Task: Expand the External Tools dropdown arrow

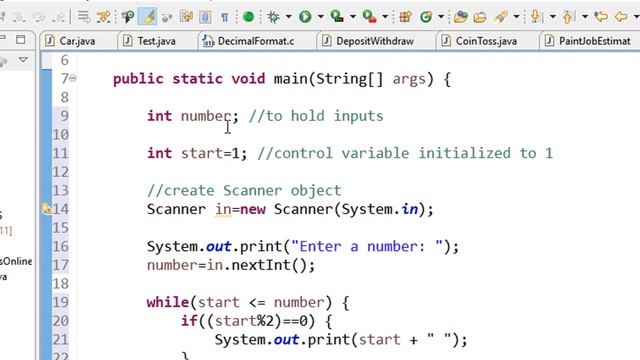Action: coord(385,17)
